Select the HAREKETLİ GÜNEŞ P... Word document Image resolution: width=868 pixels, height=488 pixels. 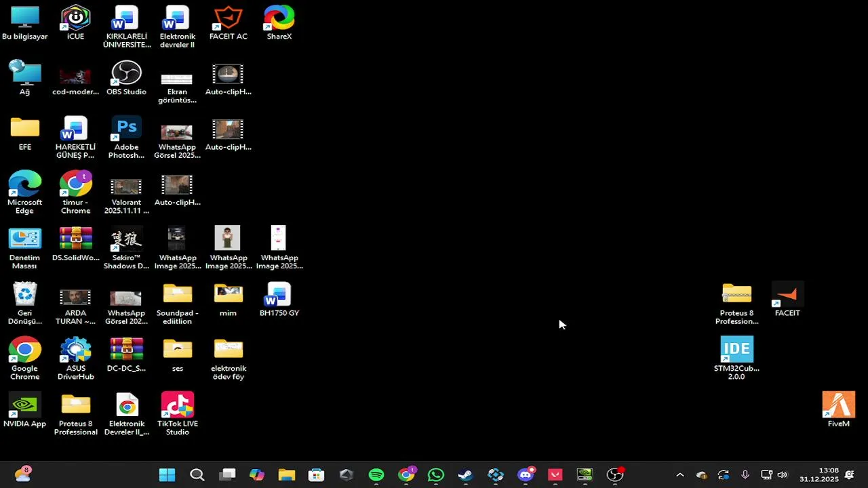(75, 138)
